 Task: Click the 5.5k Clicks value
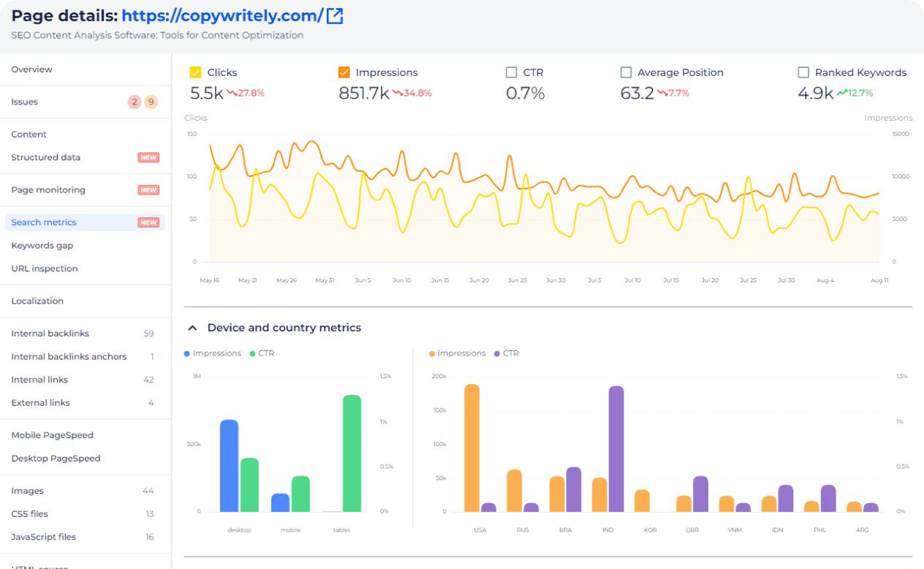point(207,94)
